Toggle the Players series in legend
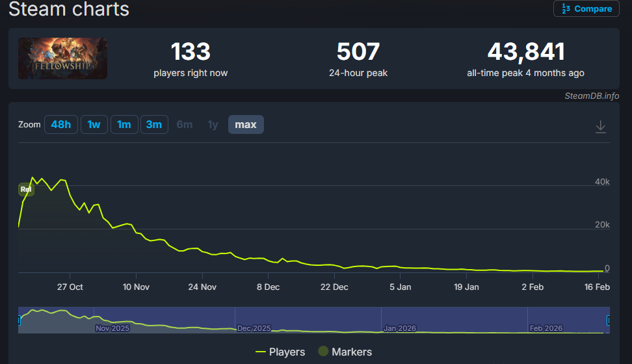632x364 pixels. click(x=280, y=352)
